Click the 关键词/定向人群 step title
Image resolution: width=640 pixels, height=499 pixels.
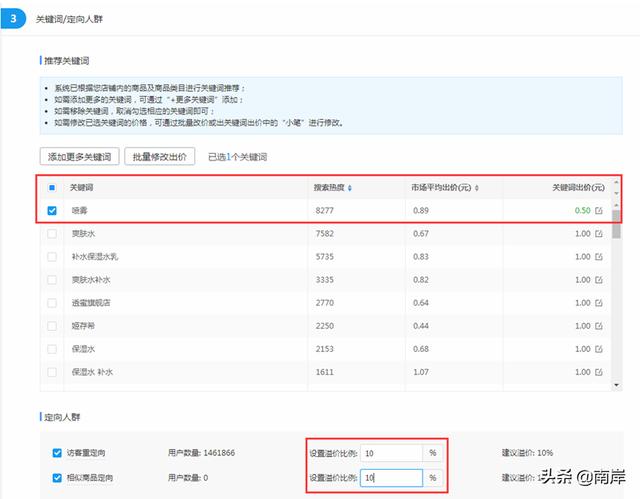tap(69, 19)
